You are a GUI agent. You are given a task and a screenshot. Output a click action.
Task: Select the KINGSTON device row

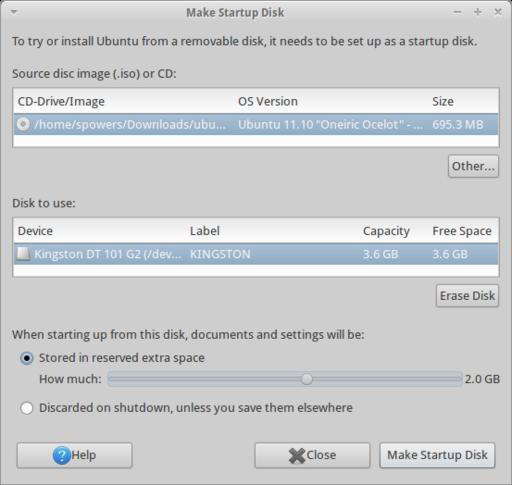[256, 254]
